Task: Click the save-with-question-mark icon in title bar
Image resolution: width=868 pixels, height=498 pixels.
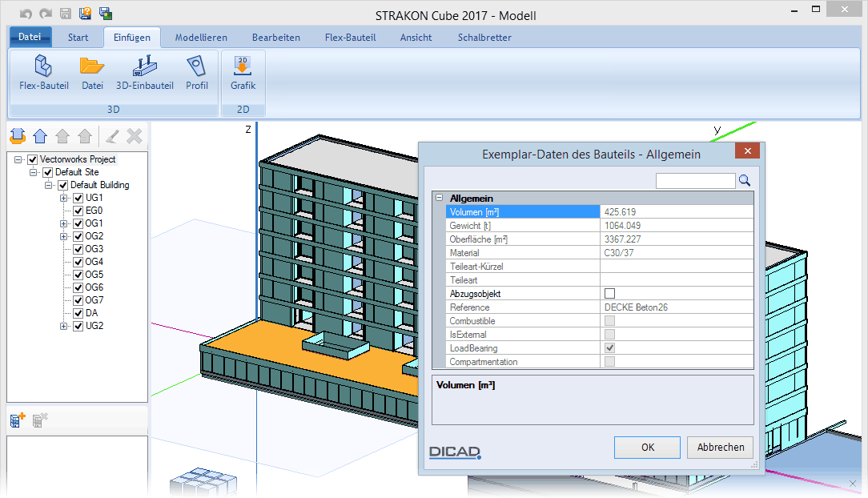Action: 85,14
